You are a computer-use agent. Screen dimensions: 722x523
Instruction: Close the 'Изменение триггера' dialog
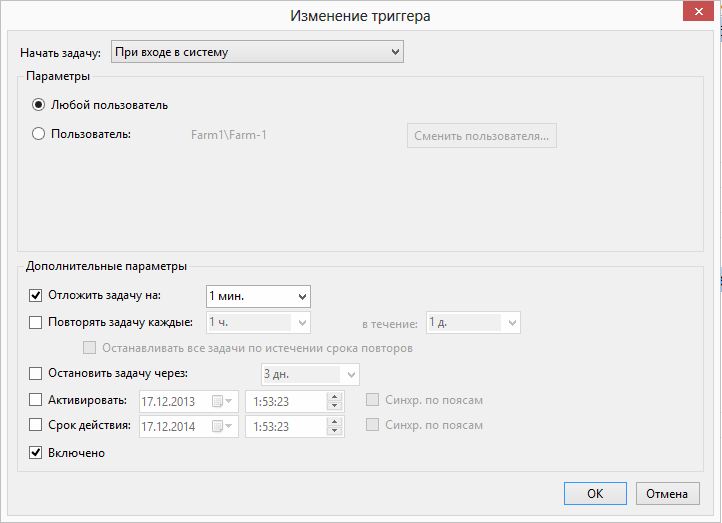(x=699, y=11)
